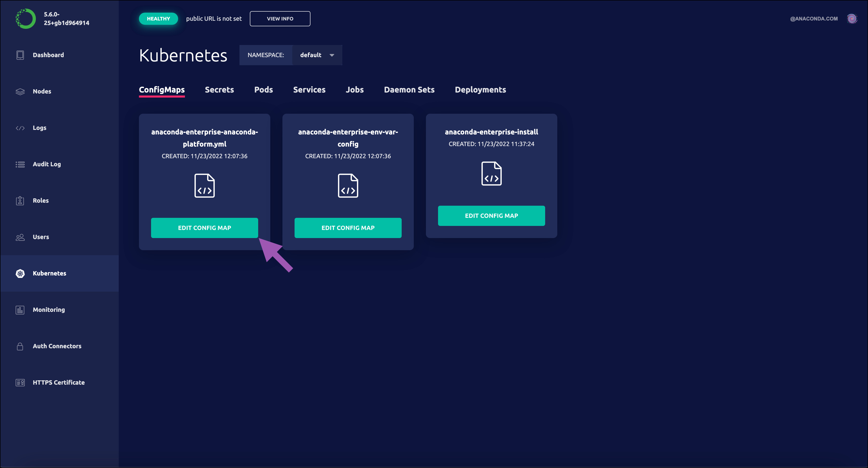Screen dimensions: 868x468
Task: Edit config map for anaconda-enterprise-env-var-config
Action: click(x=348, y=228)
